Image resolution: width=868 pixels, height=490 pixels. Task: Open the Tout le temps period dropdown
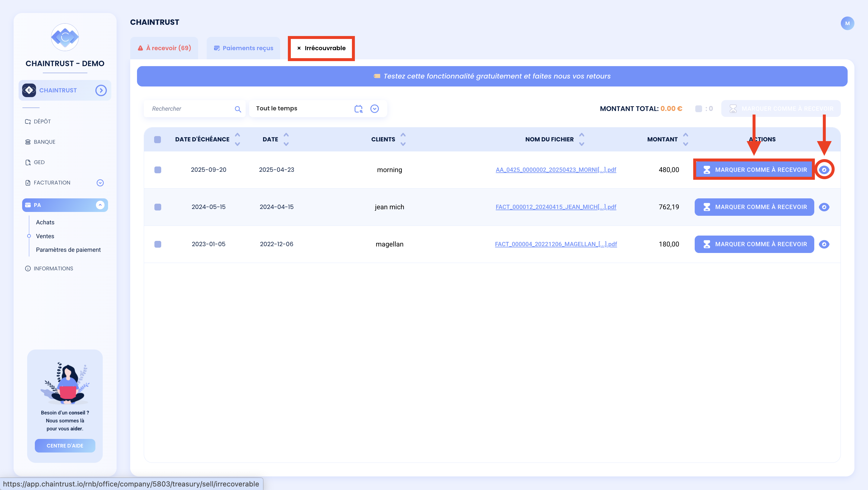(374, 109)
